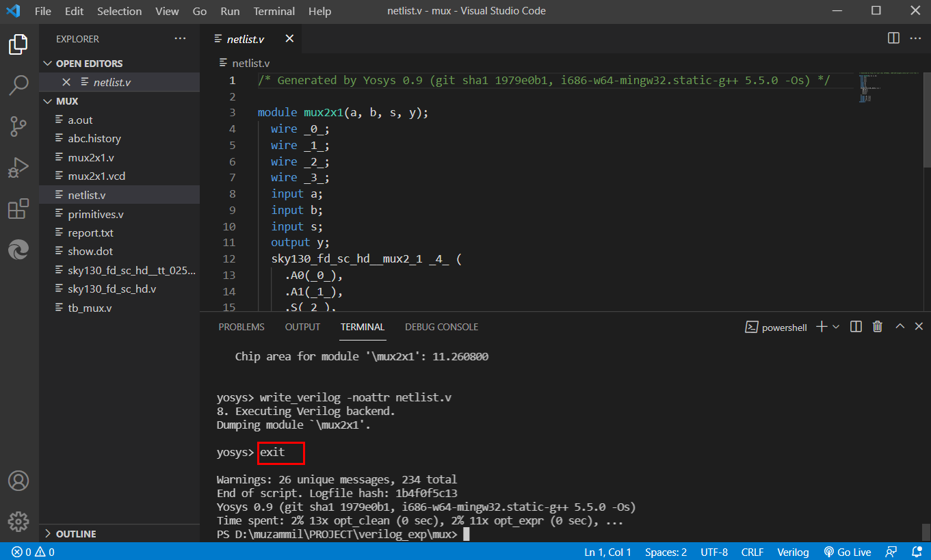Open the terminal launch profile dropdown

836,327
